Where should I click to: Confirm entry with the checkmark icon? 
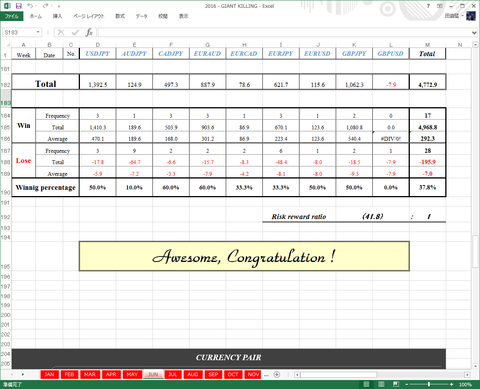tap(75, 32)
